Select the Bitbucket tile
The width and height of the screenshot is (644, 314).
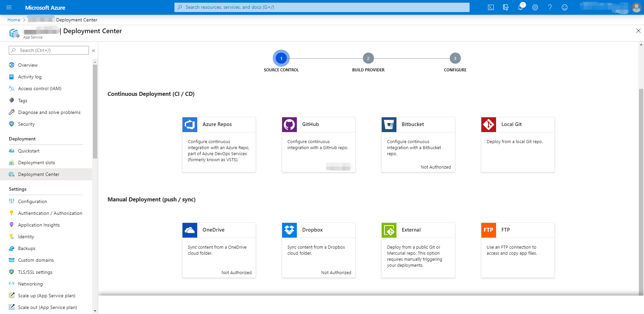coord(418,144)
